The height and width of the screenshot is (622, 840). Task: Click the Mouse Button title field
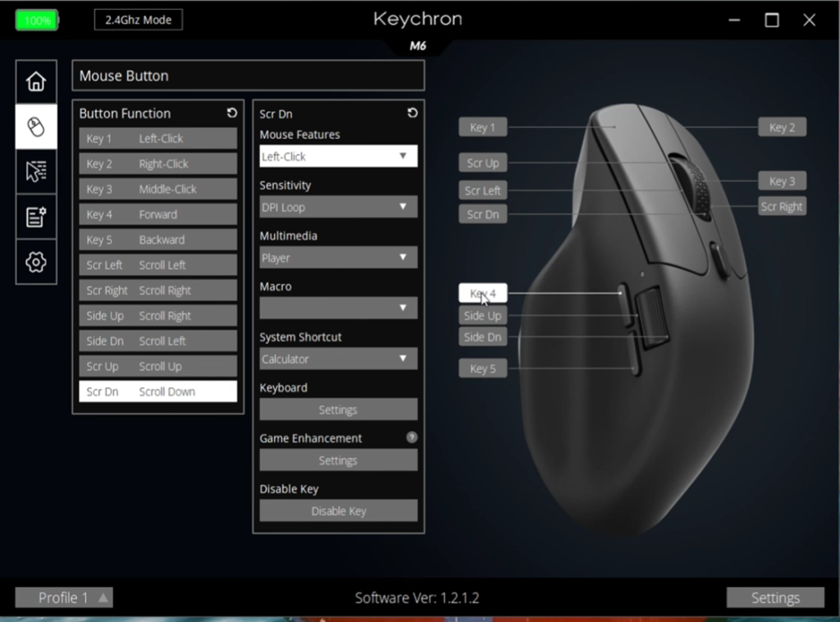pos(249,75)
